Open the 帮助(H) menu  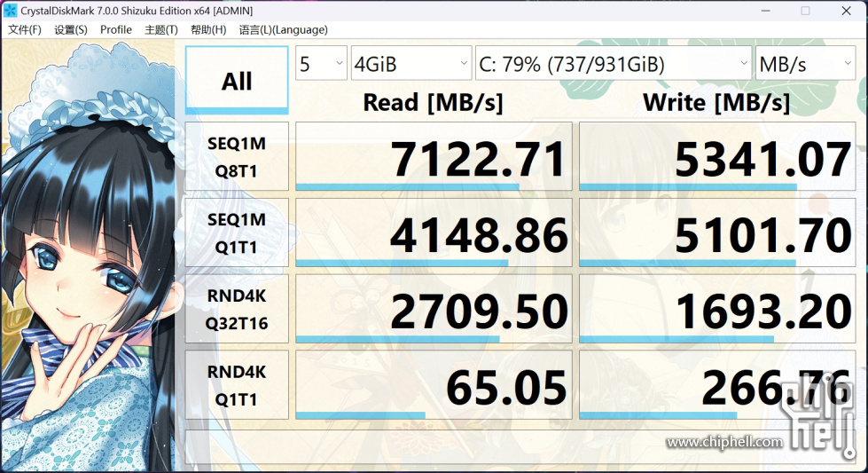pos(208,30)
